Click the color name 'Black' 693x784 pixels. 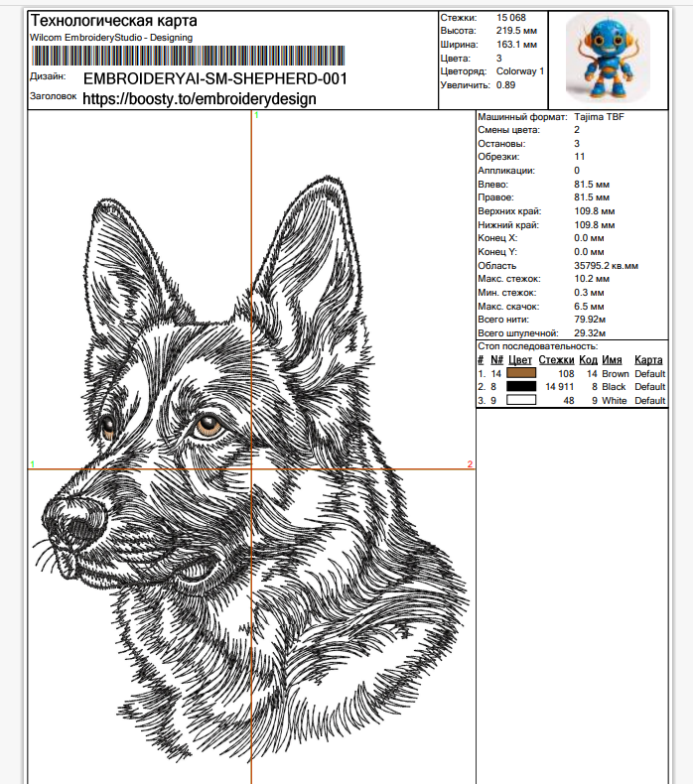(614, 387)
